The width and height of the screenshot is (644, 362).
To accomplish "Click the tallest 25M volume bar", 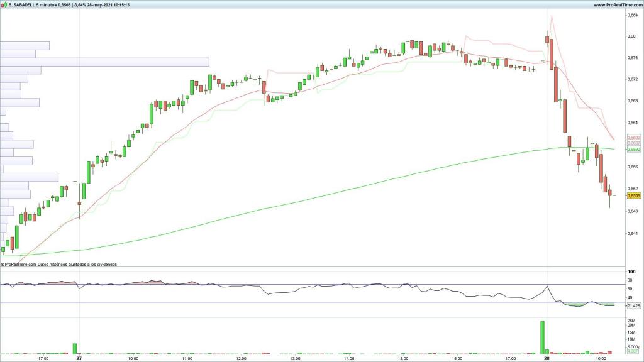I will (x=542, y=337).
